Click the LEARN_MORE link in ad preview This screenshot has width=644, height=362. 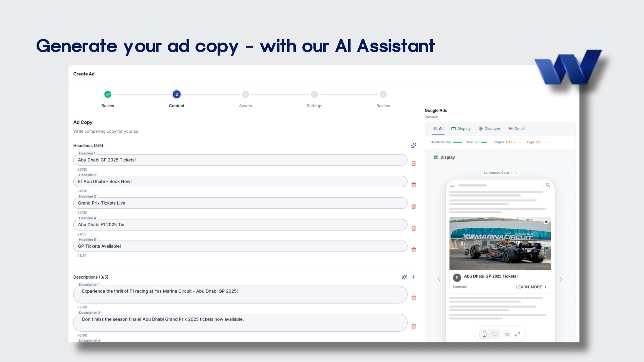pos(531,287)
